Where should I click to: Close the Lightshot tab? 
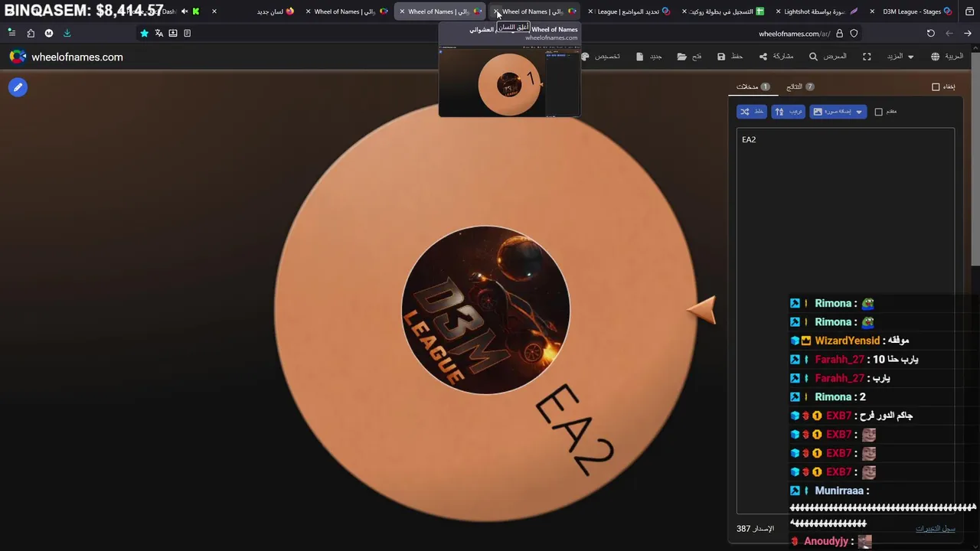pyautogui.click(x=778, y=11)
